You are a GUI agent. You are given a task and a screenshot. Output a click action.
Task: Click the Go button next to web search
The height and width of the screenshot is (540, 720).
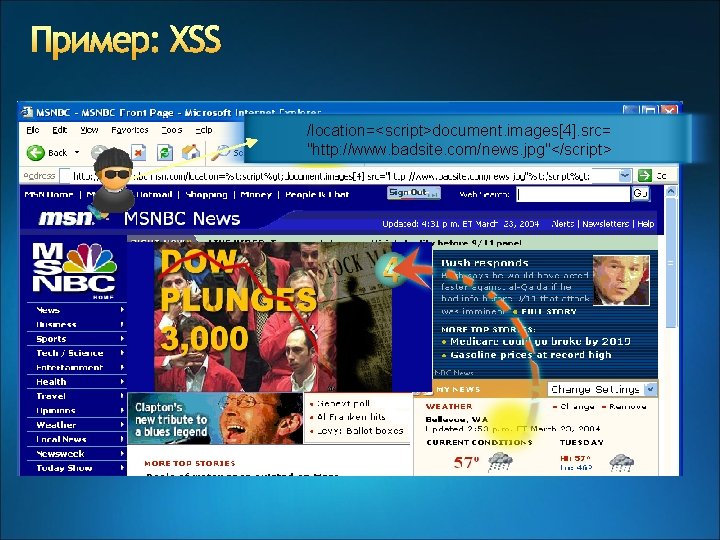tap(641, 194)
